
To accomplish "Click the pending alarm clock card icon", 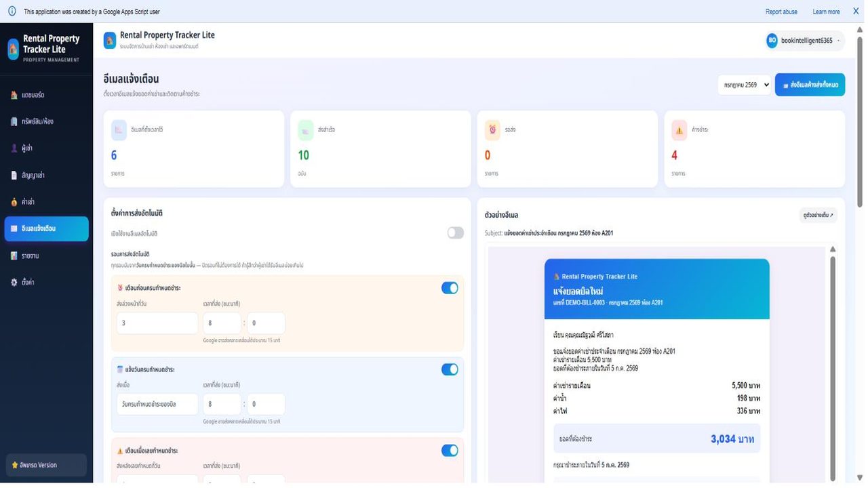I will pos(492,130).
